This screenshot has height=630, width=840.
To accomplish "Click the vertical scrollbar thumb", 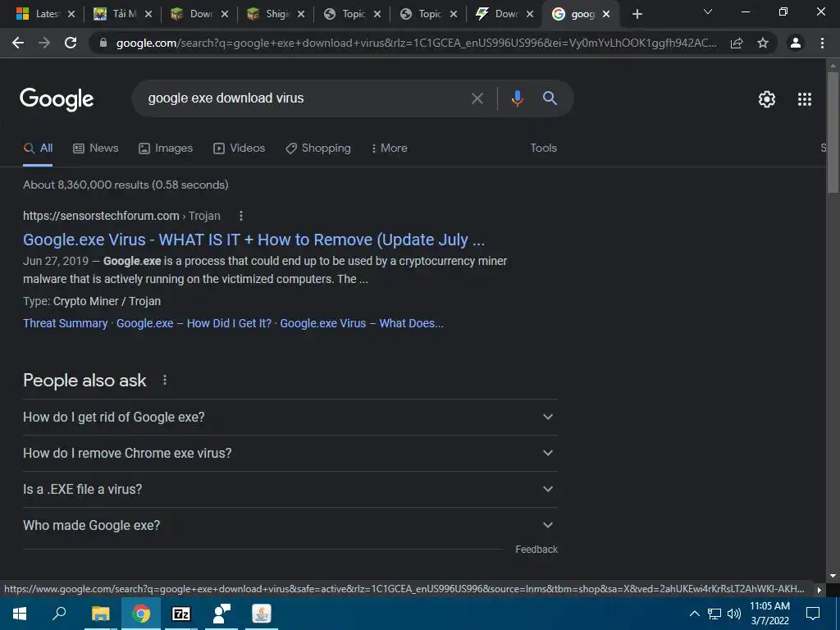I will (832, 132).
